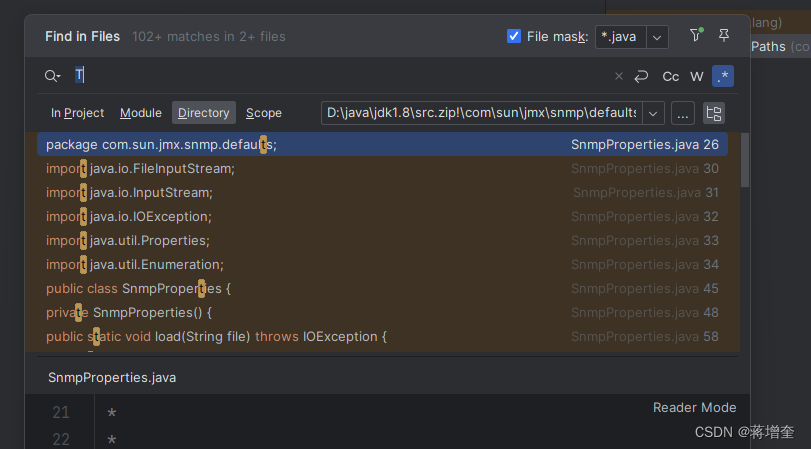The height and width of the screenshot is (449, 811).
Task: Click 'Paths' in the background window
Action: (x=768, y=47)
